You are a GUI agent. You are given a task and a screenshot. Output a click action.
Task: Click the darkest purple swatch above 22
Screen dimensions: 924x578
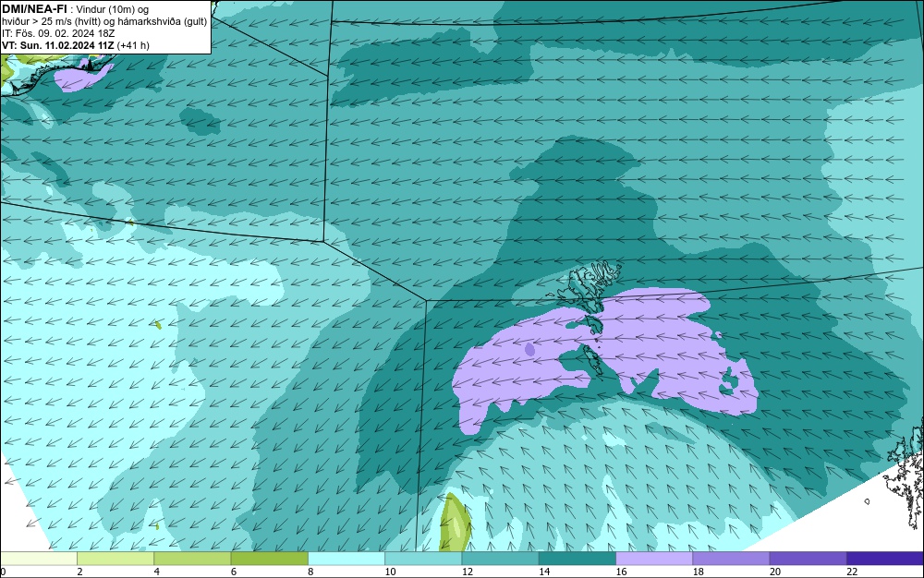click(885, 559)
